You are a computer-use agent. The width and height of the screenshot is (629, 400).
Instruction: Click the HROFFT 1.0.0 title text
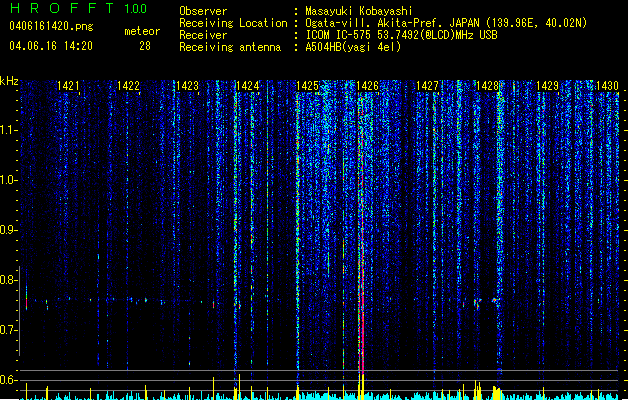click(x=79, y=8)
